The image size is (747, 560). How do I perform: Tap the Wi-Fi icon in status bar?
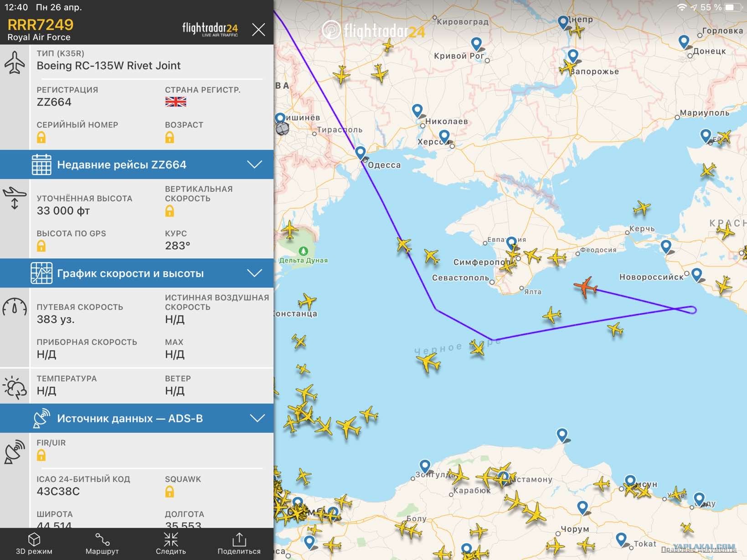682,7
